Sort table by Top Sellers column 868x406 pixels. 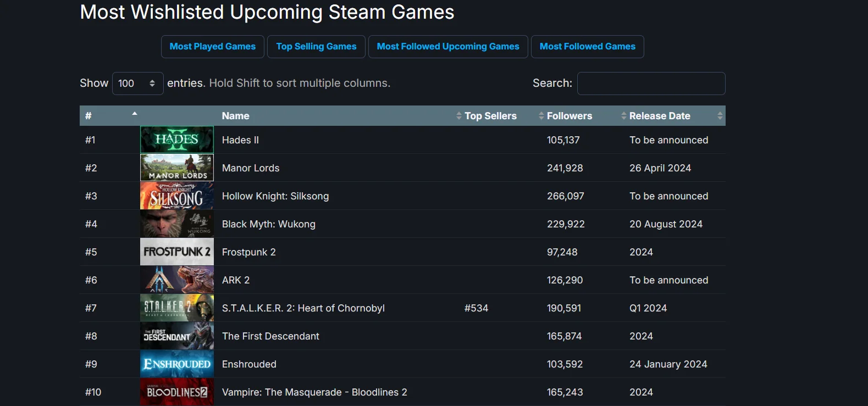pyautogui.click(x=490, y=116)
